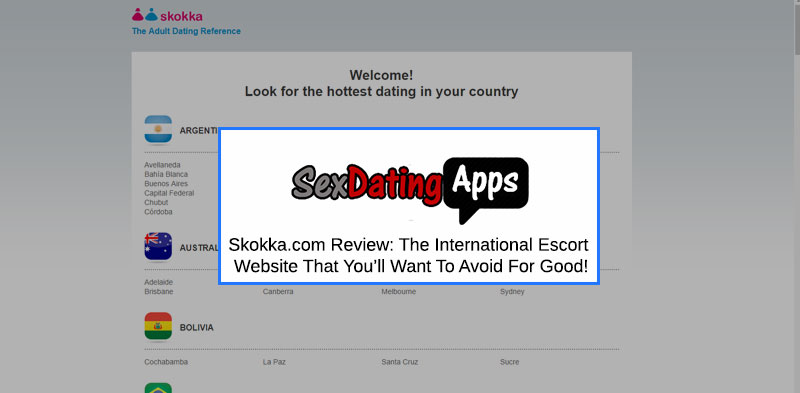Click the Bolivia flag icon
Viewport: 800px width, 393px height.
click(158, 327)
